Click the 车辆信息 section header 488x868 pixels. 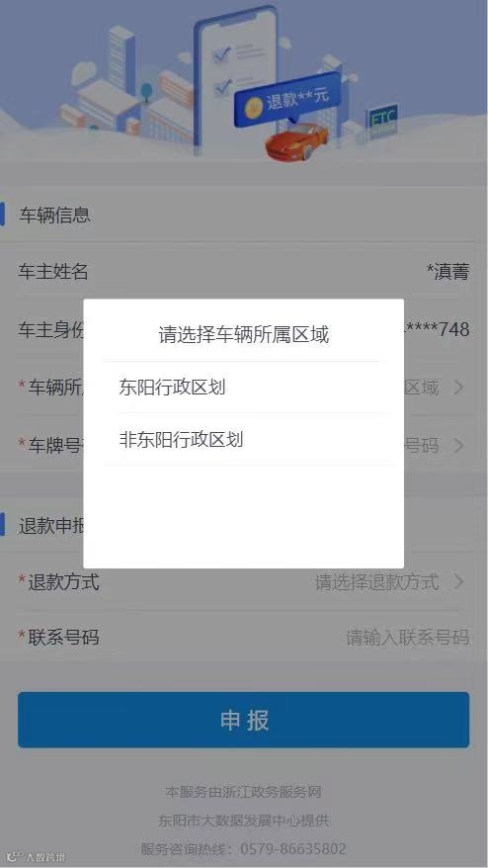coord(54,215)
